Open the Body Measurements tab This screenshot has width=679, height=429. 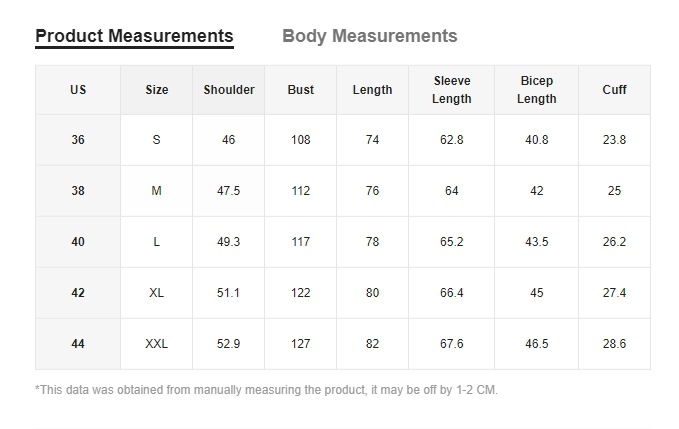[369, 36]
